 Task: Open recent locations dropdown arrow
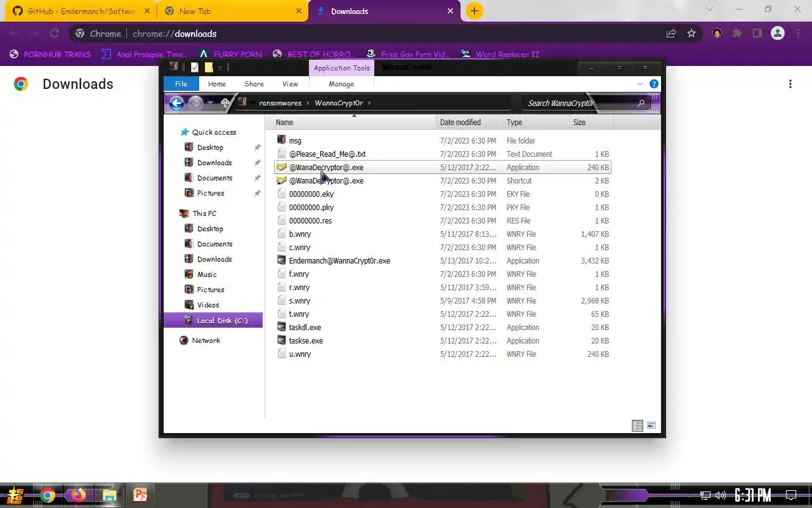coord(211,104)
